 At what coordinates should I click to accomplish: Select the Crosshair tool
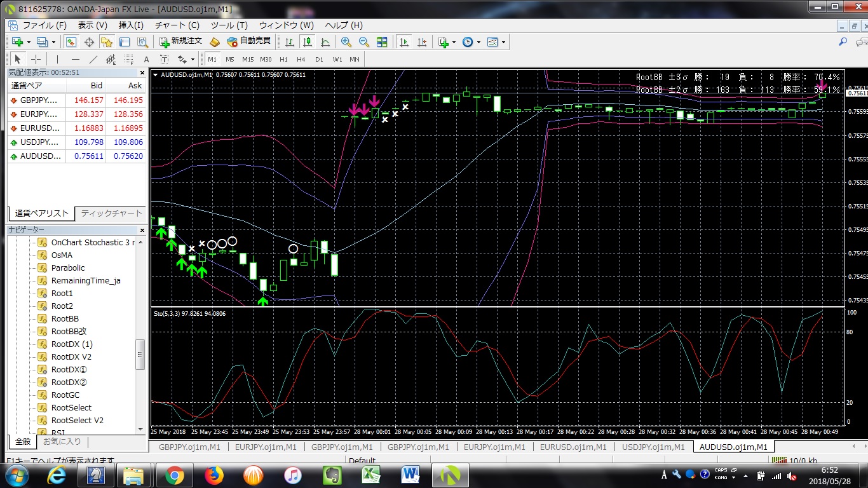36,59
